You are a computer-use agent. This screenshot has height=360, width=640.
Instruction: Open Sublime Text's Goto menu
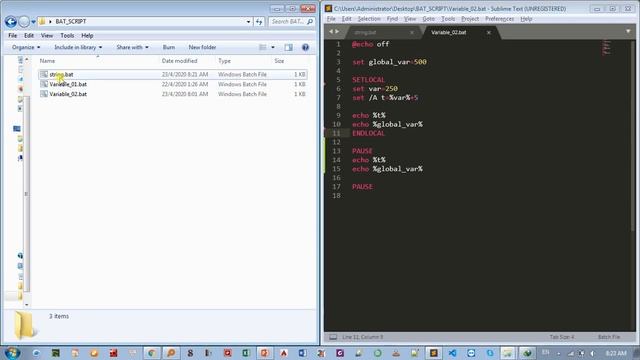pyautogui.click(x=429, y=19)
